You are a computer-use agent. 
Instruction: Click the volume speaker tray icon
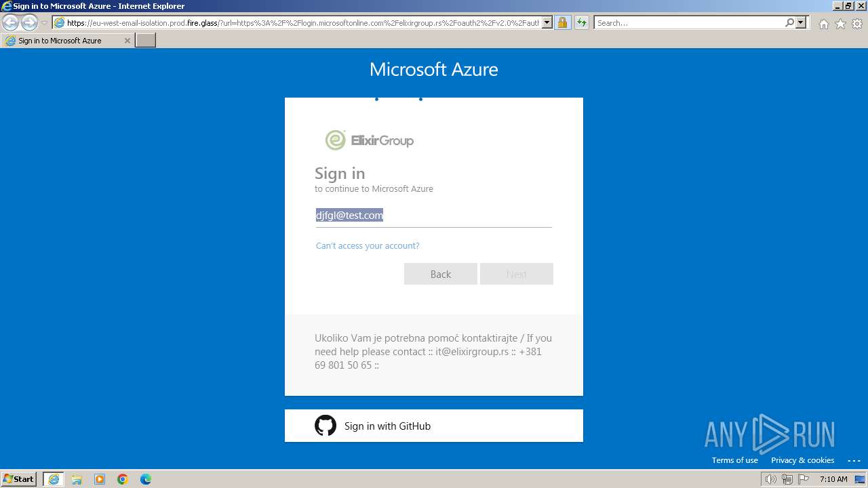point(771,479)
